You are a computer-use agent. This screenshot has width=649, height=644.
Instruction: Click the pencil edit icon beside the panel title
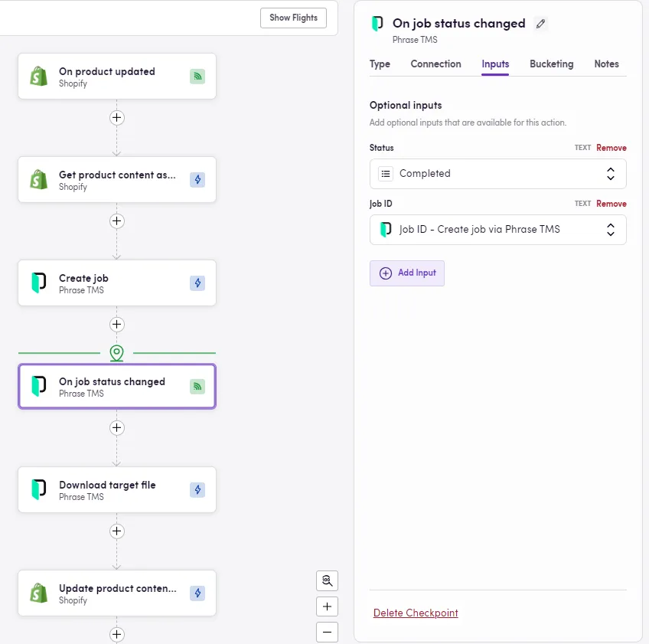click(540, 24)
